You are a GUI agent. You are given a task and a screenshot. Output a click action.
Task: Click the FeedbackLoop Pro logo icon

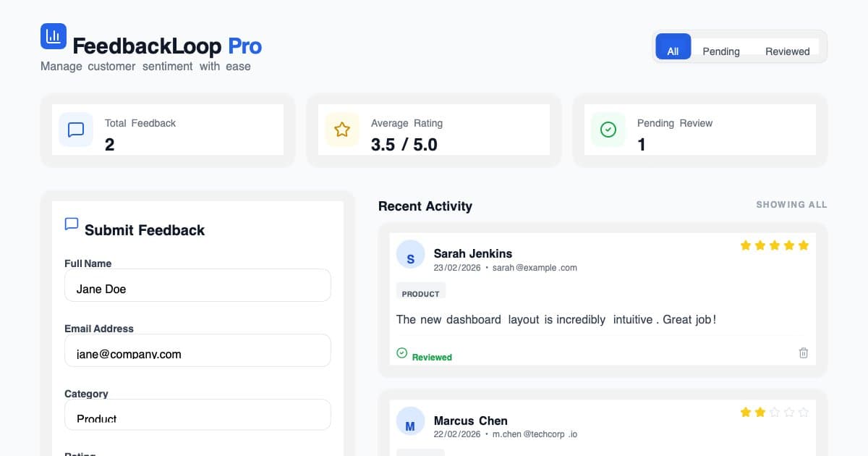tap(54, 36)
